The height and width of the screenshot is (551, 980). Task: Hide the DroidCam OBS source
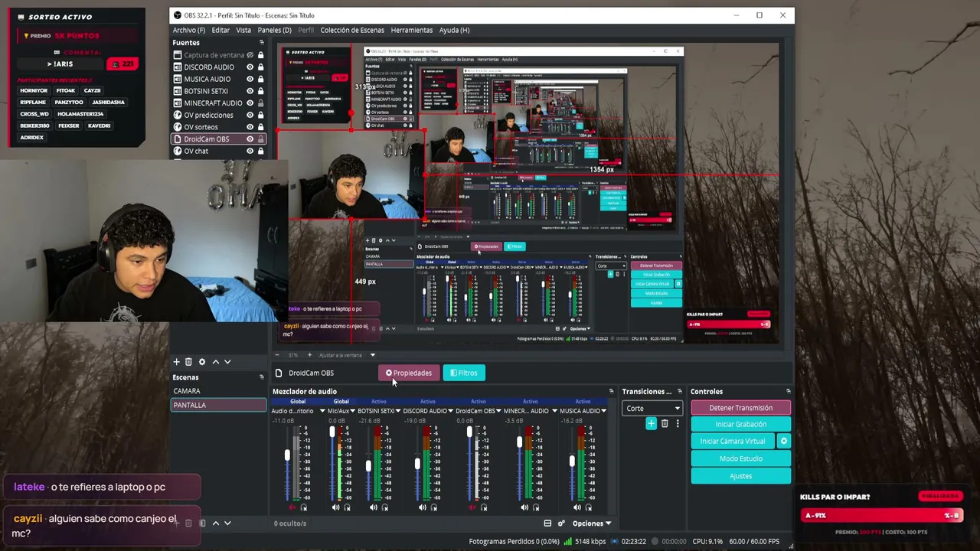click(x=250, y=139)
